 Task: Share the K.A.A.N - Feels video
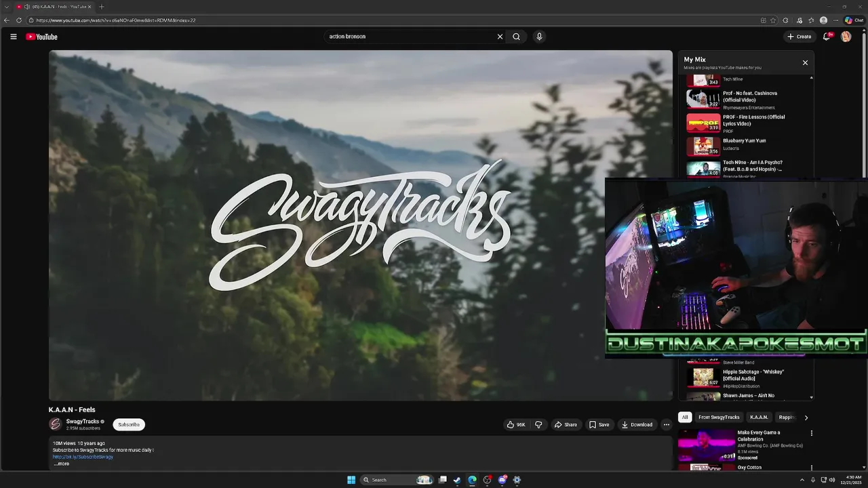pyautogui.click(x=566, y=425)
